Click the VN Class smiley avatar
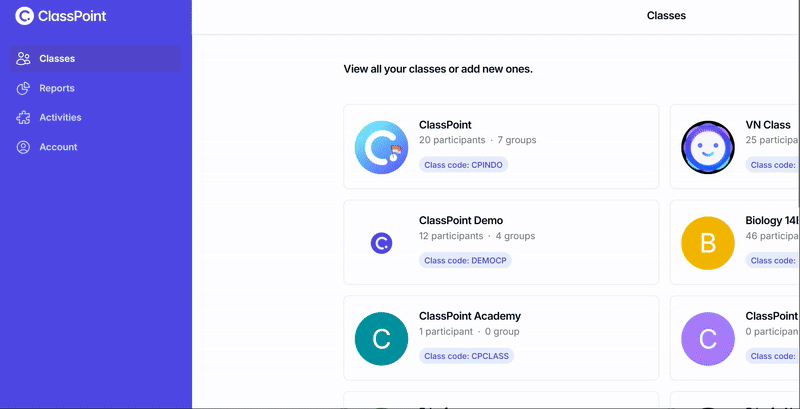Image resolution: width=800 pixels, height=409 pixels. coord(707,147)
